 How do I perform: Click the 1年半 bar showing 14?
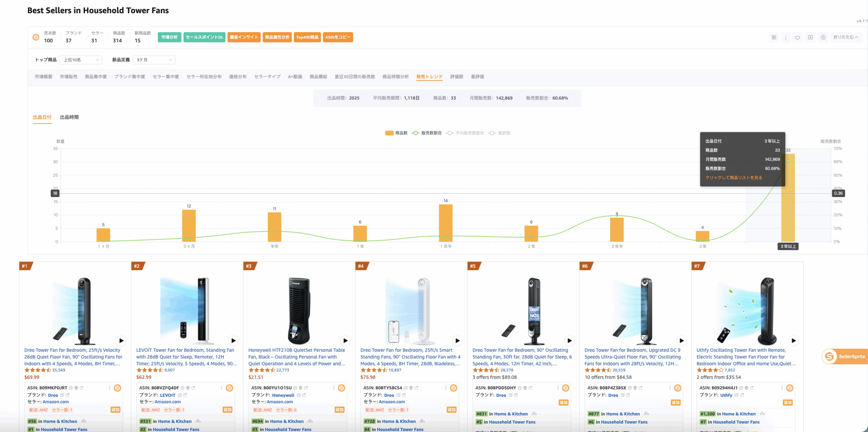[446, 223]
